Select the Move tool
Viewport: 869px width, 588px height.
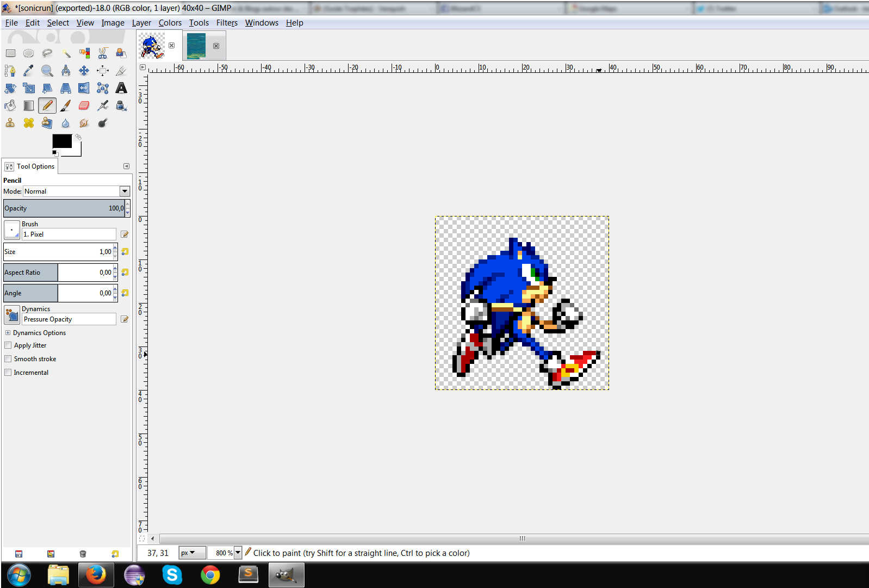click(x=84, y=71)
